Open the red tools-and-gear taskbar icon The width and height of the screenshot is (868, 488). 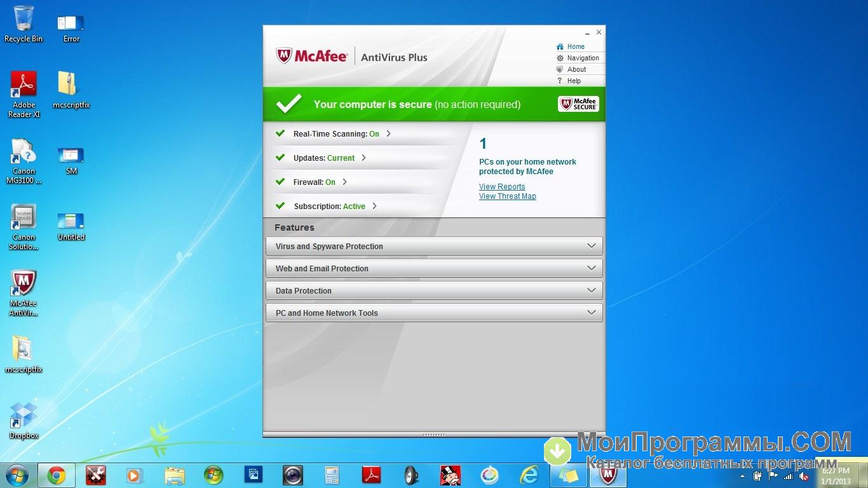coord(96,475)
